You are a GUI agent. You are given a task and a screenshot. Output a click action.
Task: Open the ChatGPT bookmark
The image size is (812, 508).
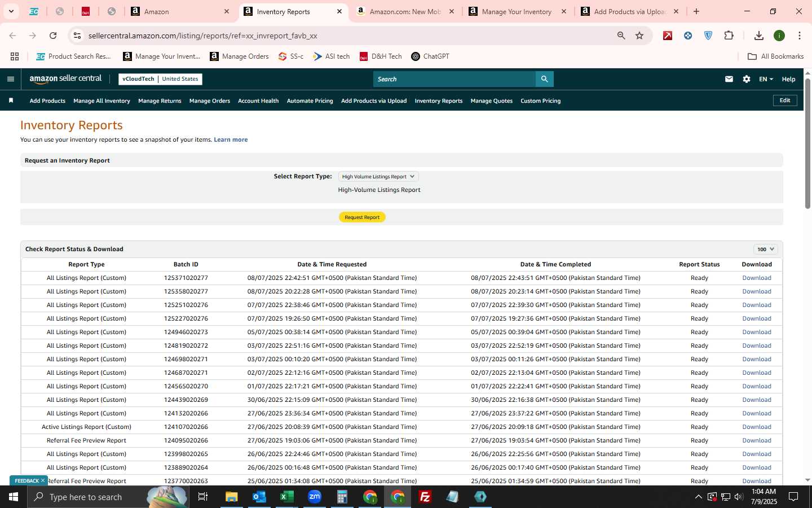tap(430, 56)
